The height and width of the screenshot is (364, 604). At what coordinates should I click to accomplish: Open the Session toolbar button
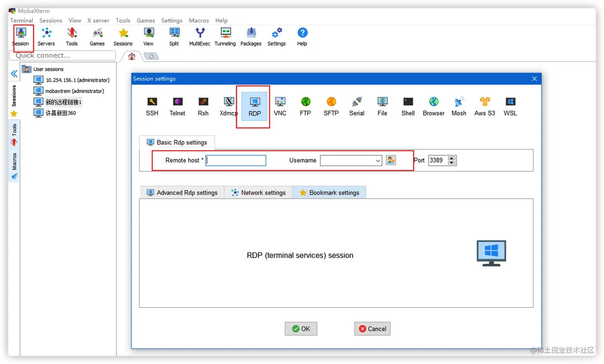coord(21,37)
